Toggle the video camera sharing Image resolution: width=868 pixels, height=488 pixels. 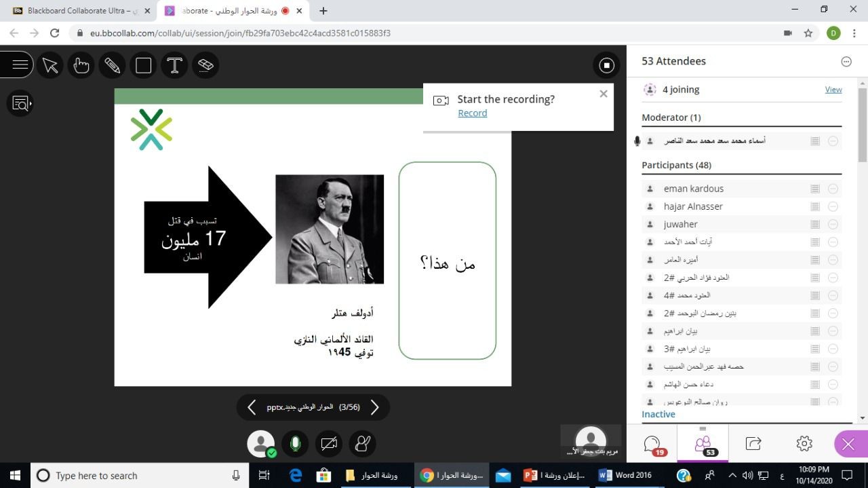click(329, 444)
